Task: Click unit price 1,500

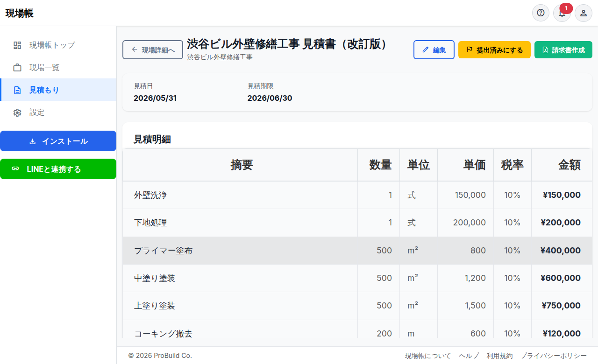Action: [475, 306]
